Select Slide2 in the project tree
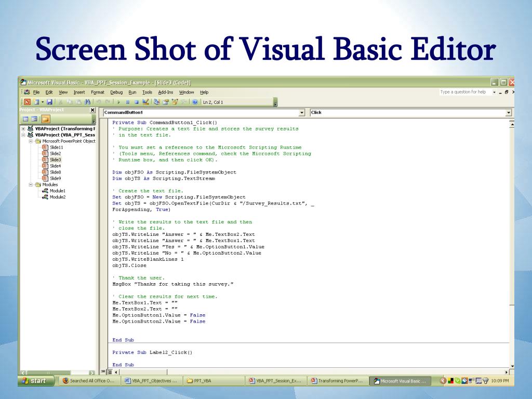The image size is (532, 399). [51, 154]
